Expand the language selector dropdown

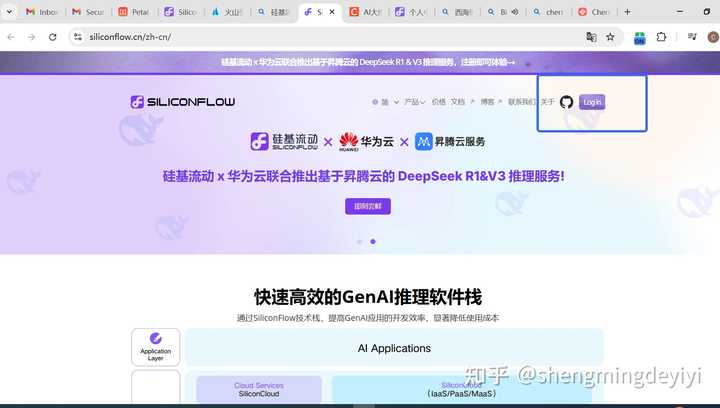(385, 102)
